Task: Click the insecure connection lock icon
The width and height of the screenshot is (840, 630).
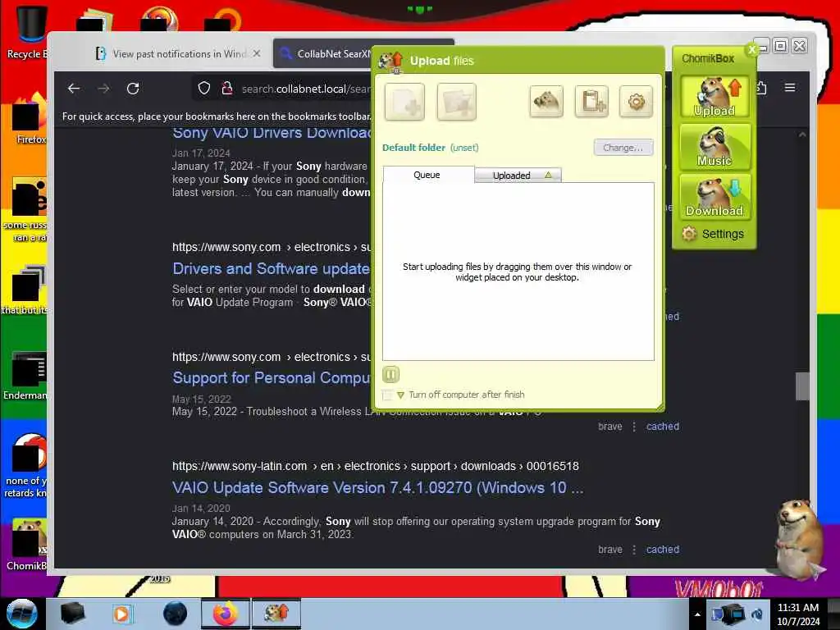Action: tap(227, 89)
